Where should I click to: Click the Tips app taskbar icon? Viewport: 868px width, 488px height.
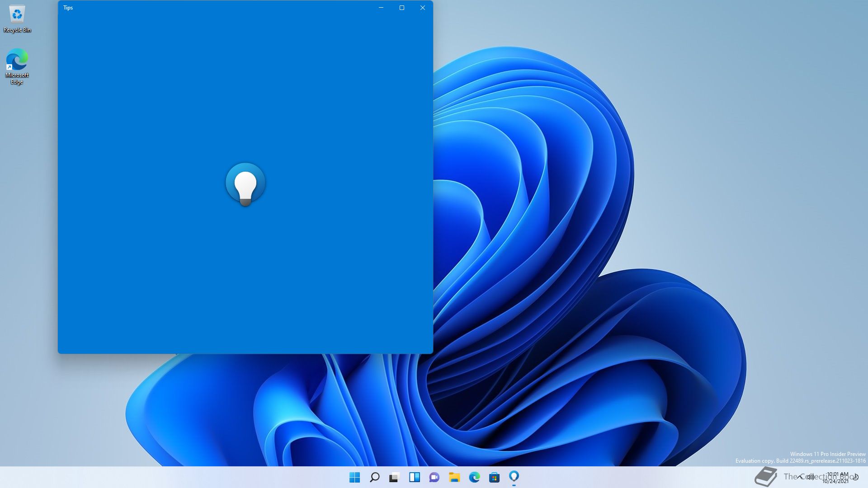click(514, 476)
